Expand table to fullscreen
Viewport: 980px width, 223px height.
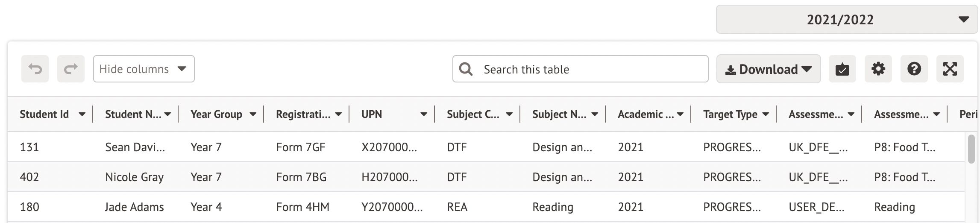tap(950, 69)
